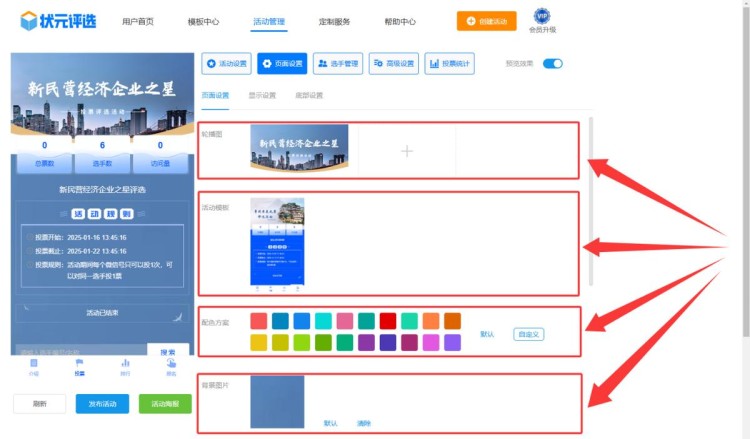Open 定制服务 in top navigation
The image size is (750, 439).
(334, 21)
